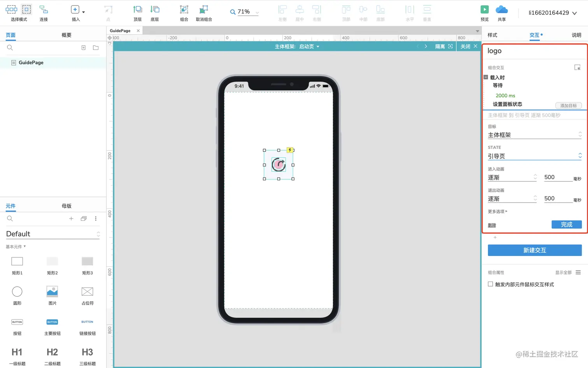Go to previous panel state arrow
Viewport: 588px width, 368px height.
[x=418, y=46]
